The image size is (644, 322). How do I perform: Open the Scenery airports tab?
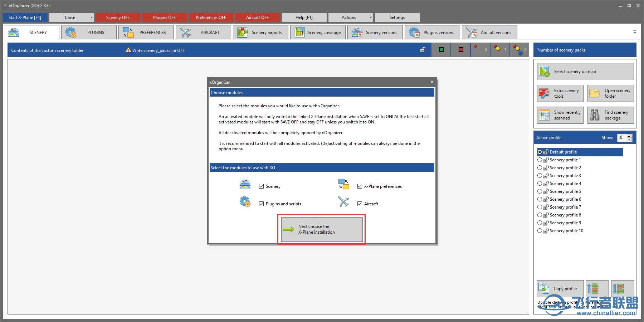tap(260, 32)
